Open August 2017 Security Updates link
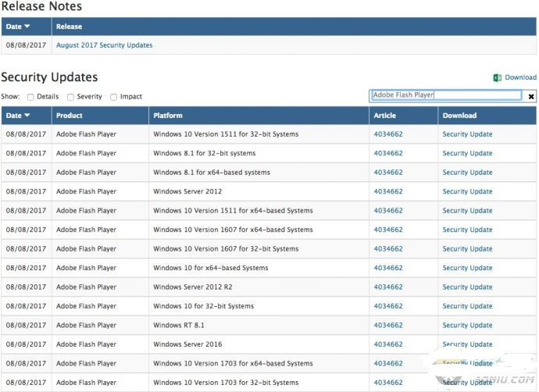 tap(104, 45)
